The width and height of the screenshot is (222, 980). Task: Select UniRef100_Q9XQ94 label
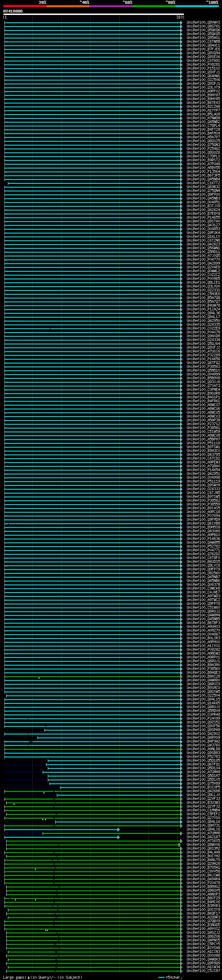pyautogui.click(x=203, y=53)
